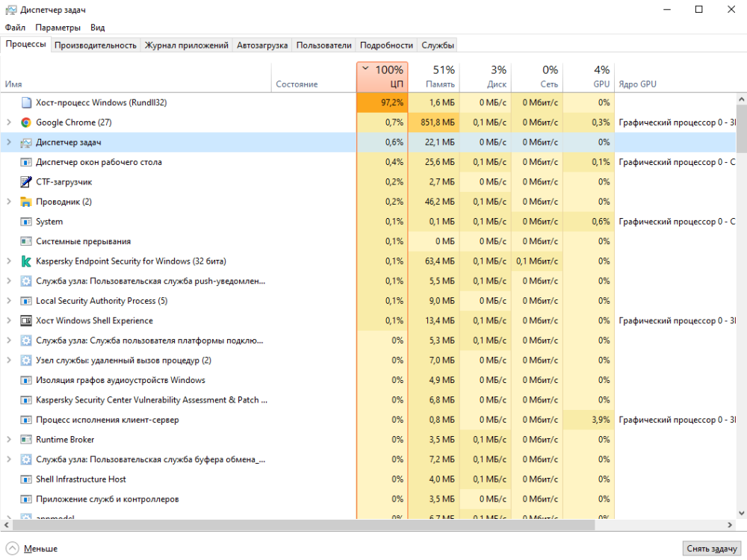The width and height of the screenshot is (747, 560).
Task: Click the Kaspersky Endpoint Security icon
Action: coord(26,261)
